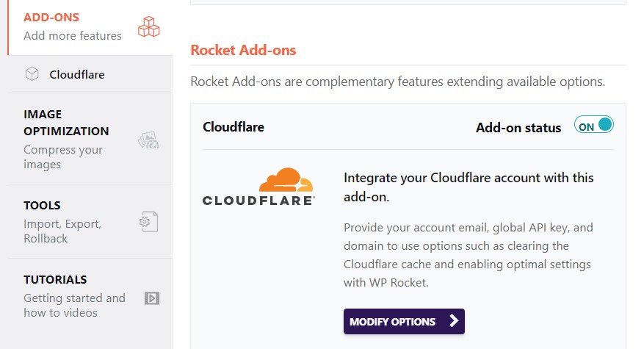Image resolution: width=644 pixels, height=349 pixels.
Task: Click the Tutorials video play icon
Action: click(152, 298)
